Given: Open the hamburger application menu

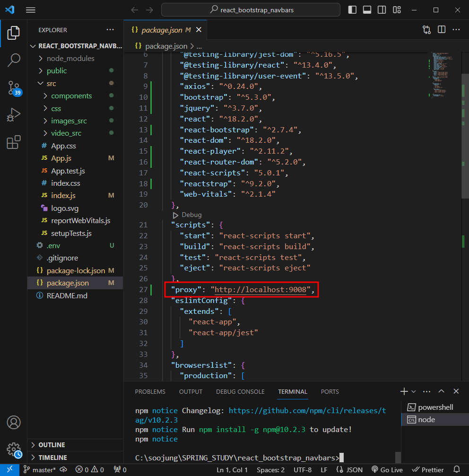Looking at the screenshot, I should tap(31, 10).
